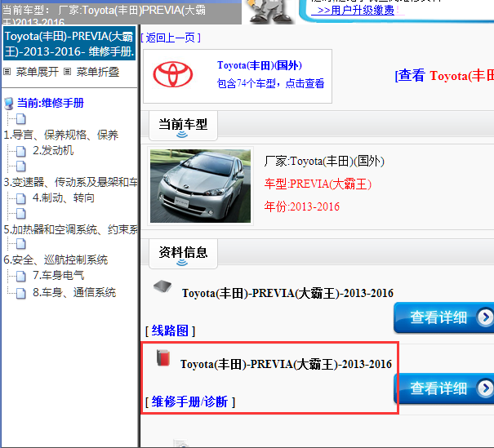This screenshot has width=494, height=448.
Task: Click the gray chip icon for 线路图 entry
Action: click(x=162, y=286)
